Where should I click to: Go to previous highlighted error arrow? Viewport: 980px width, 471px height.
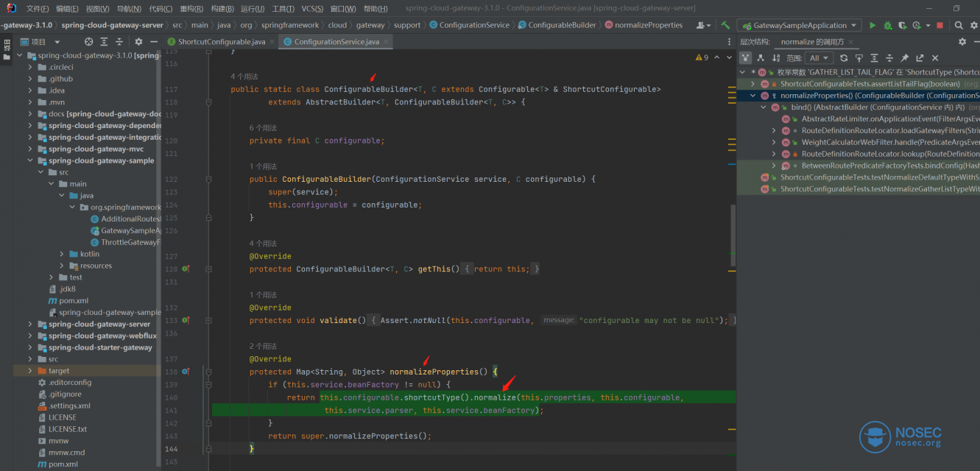pos(716,57)
